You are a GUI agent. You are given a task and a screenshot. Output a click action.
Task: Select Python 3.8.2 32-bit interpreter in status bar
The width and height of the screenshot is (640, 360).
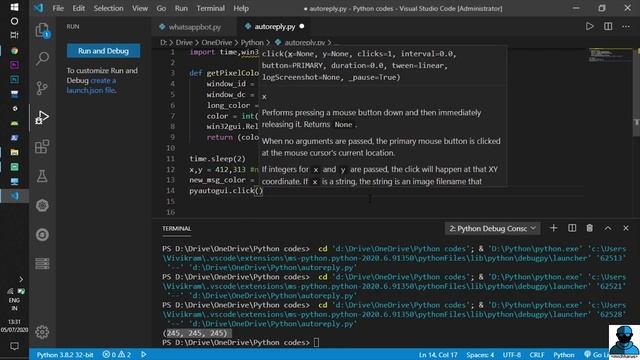(65, 355)
